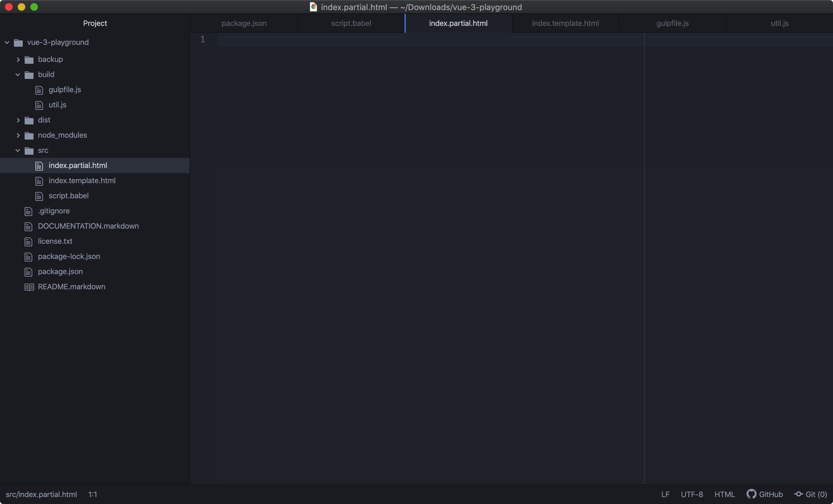The height and width of the screenshot is (504, 833).
Task: Open the gulpfile.js tab
Action: tap(672, 23)
